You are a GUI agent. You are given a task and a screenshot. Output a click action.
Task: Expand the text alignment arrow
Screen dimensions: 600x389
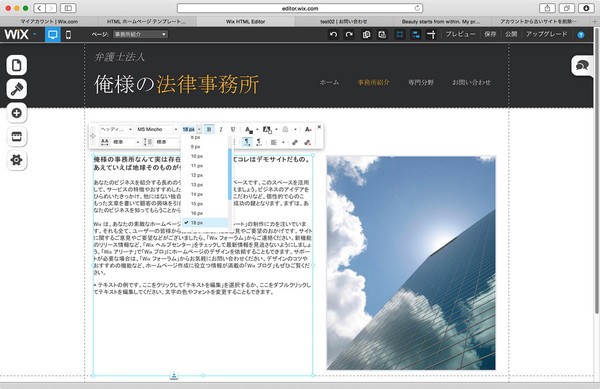click(x=283, y=142)
